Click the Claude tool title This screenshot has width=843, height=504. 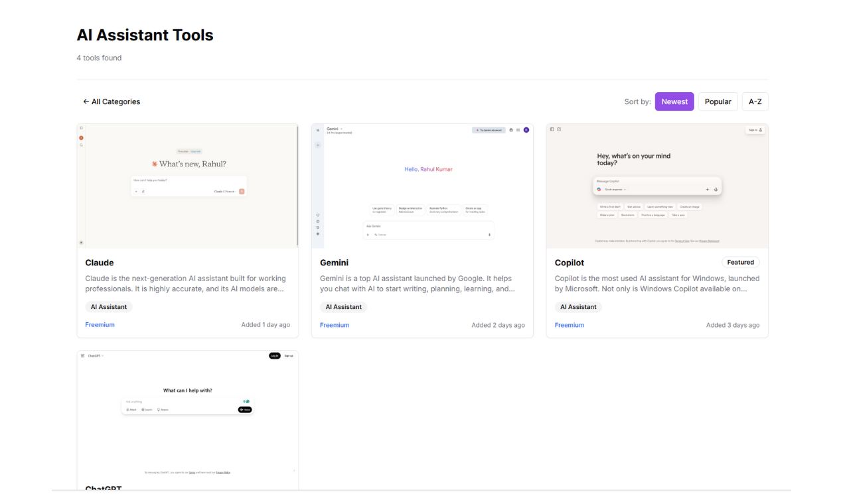100,263
